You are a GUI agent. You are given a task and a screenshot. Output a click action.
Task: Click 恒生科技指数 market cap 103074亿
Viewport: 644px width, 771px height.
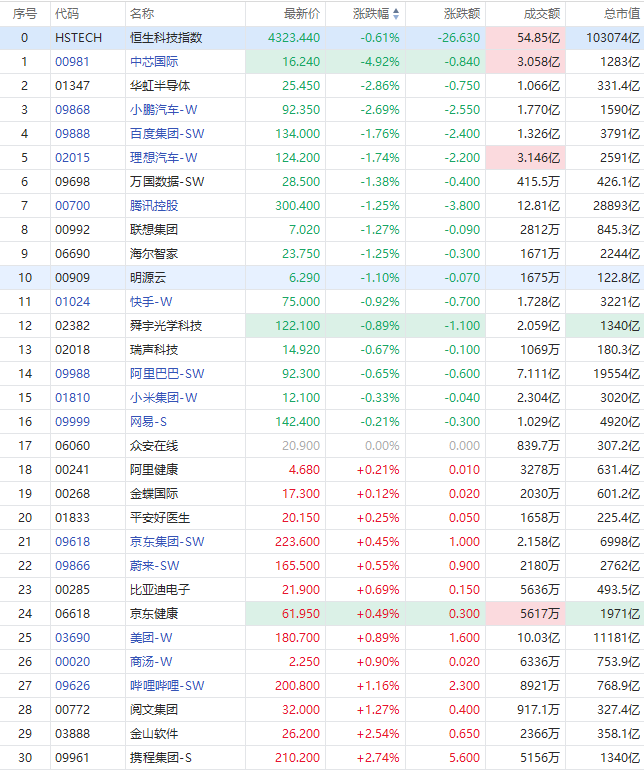tap(613, 38)
